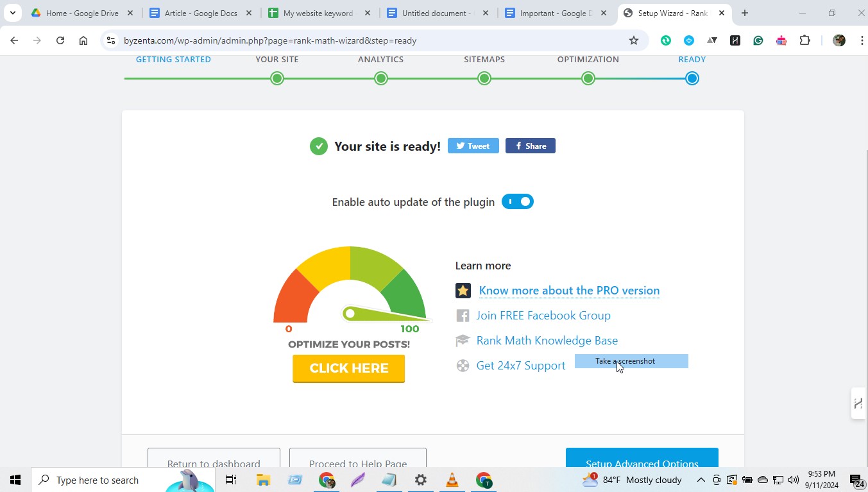The width and height of the screenshot is (868, 492).
Task: Jump to the Your Site wizard step
Action: click(277, 78)
